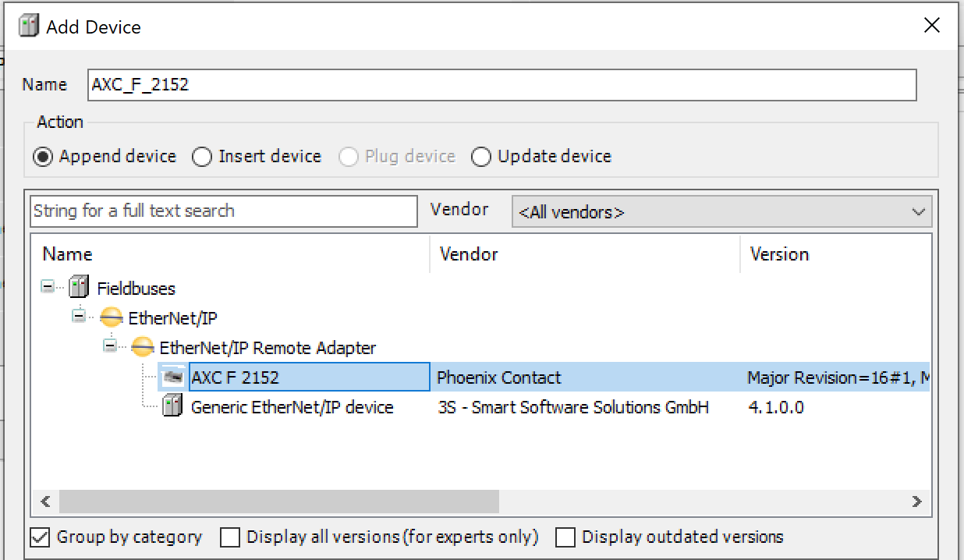Uncheck Group by category checkbox
This screenshot has height=560, width=964.
[41, 537]
